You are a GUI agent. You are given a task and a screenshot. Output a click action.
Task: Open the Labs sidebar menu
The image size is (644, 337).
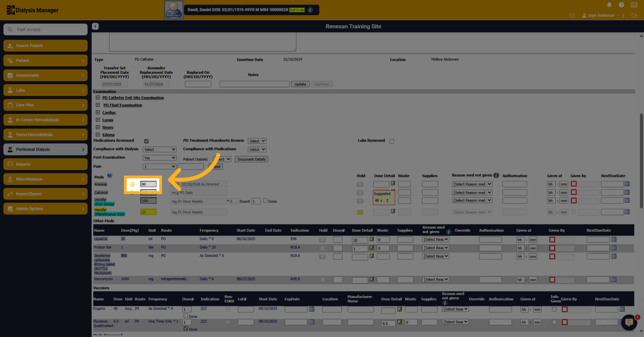coord(45,90)
